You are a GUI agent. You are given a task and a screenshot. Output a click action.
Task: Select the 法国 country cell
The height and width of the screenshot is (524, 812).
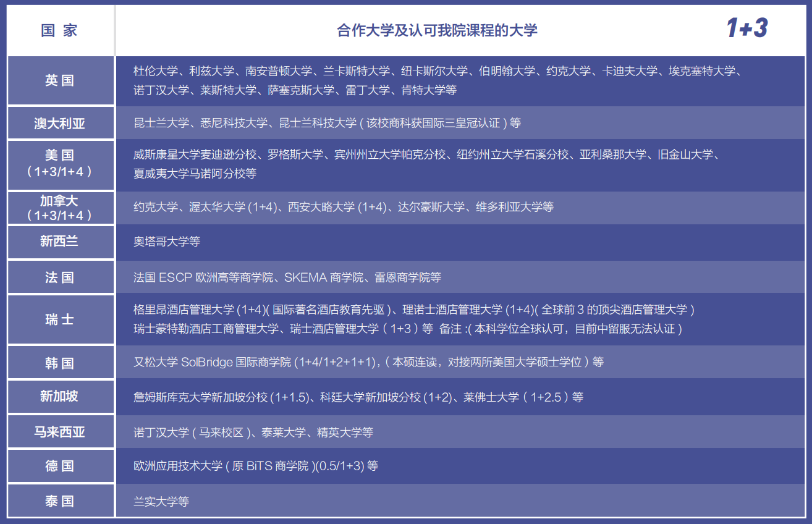click(59, 277)
